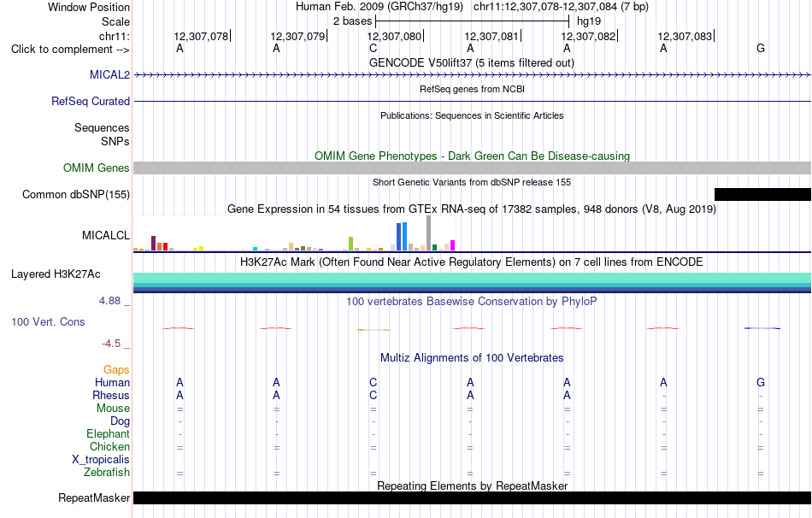Click the GTEx Gene Expression track title
812x518 pixels.
pos(472,209)
